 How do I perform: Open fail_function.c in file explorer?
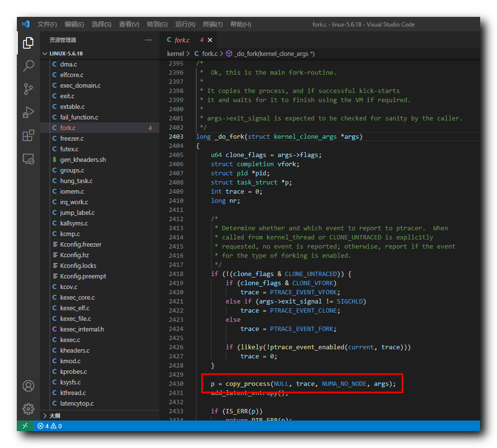[100, 118]
